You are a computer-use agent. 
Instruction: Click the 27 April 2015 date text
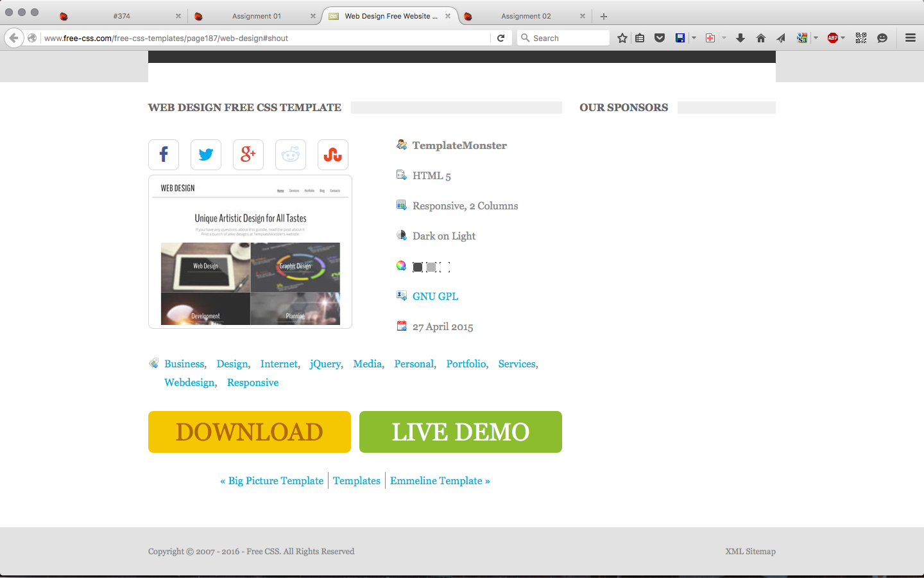[443, 326]
